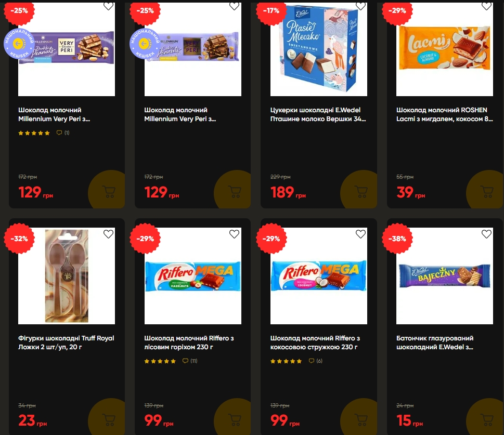Open the Ptasie Mleczko box product image
The image size is (504, 435).
[319, 49]
